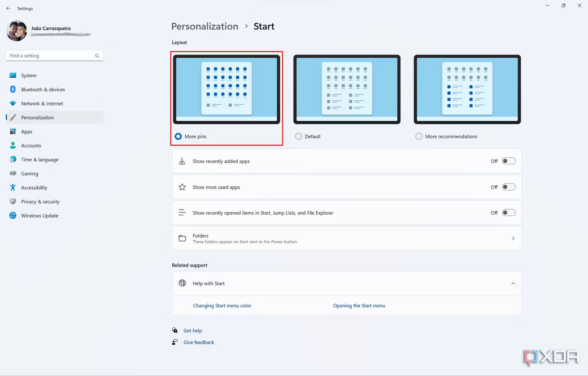Open Accounts settings category
This screenshot has width=588, height=376.
click(55, 146)
